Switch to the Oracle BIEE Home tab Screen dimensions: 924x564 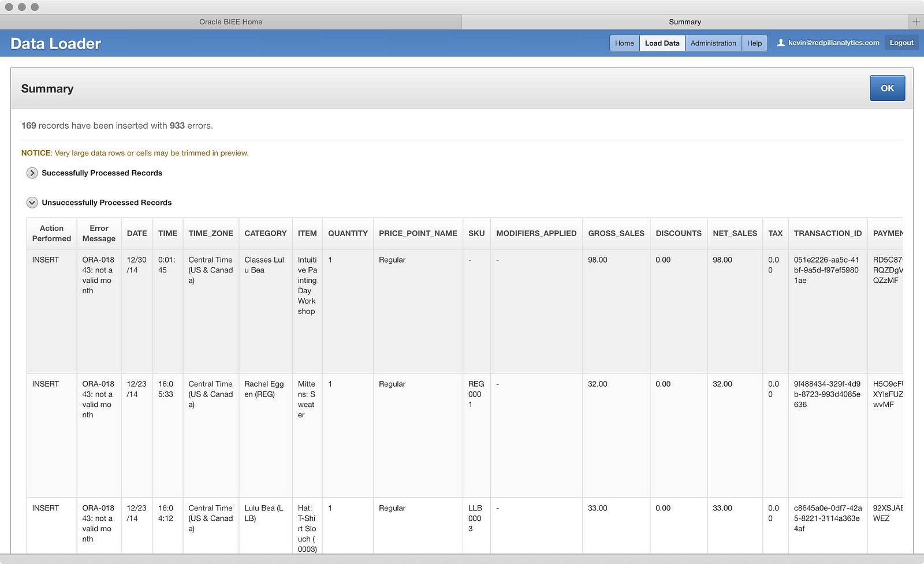[230, 22]
